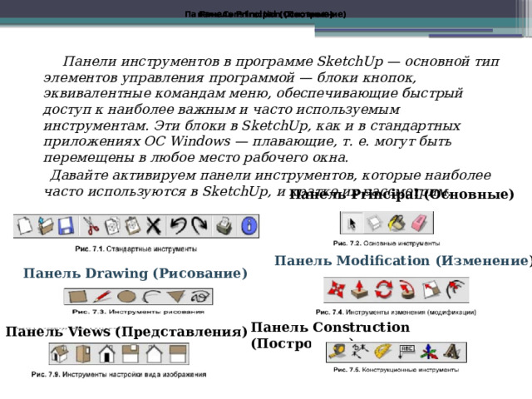Click the Paste clipboard icon
This screenshot has height=399, width=532.
point(133,226)
